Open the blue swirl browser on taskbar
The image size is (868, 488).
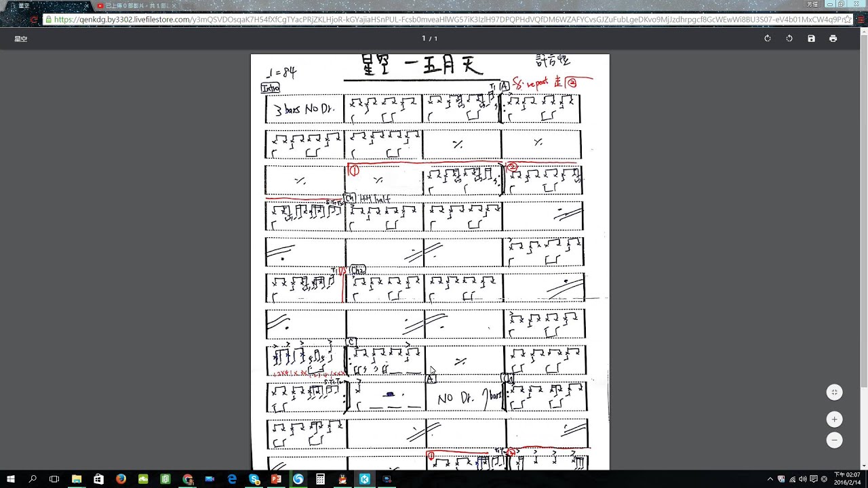pyautogui.click(x=298, y=479)
